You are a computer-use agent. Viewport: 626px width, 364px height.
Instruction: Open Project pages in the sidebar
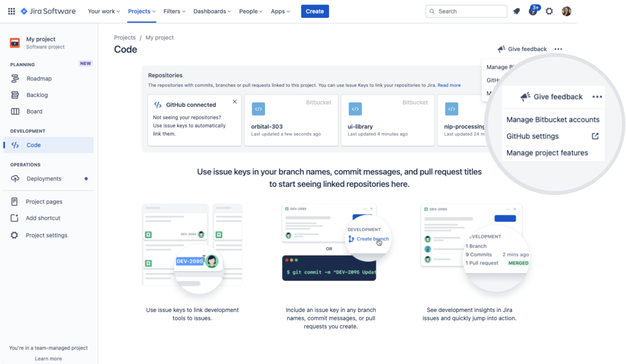pos(48,201)
